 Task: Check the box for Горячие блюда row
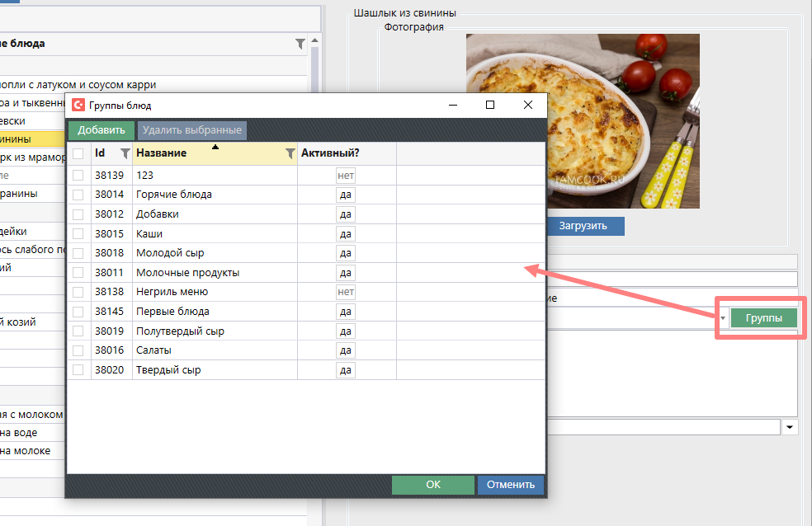point(78,195)
